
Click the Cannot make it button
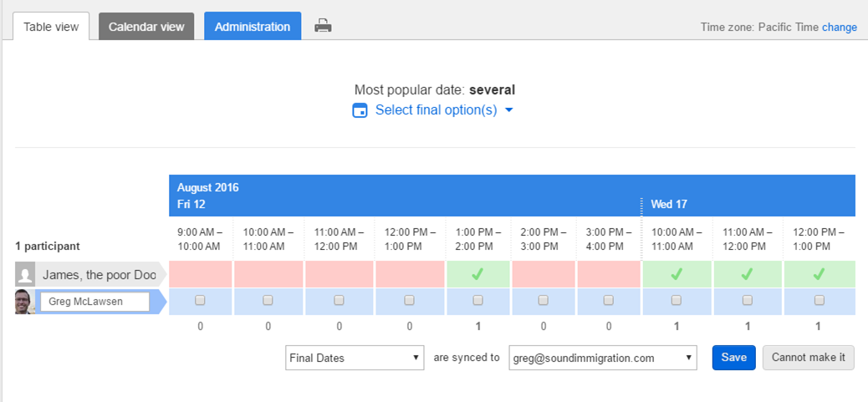(x=809, y=358)
